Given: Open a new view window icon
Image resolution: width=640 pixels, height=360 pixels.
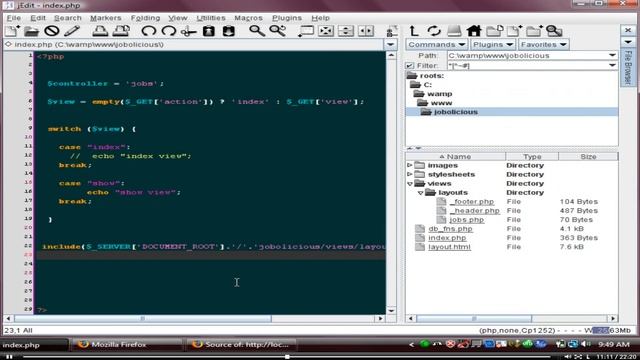Looking at the screenshot, I should point(306,31).
